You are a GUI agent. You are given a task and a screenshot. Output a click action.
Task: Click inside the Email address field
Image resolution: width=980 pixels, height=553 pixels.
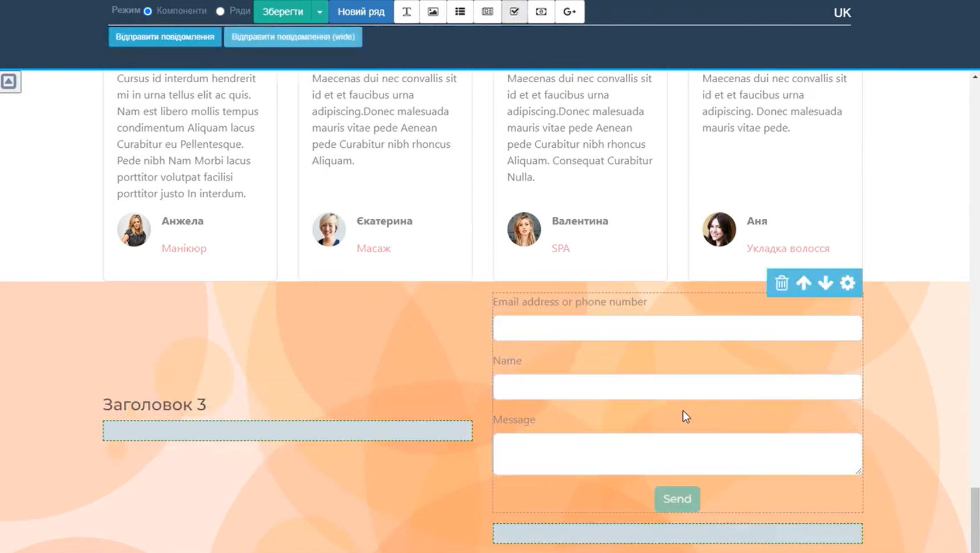(x=677, y=328)
